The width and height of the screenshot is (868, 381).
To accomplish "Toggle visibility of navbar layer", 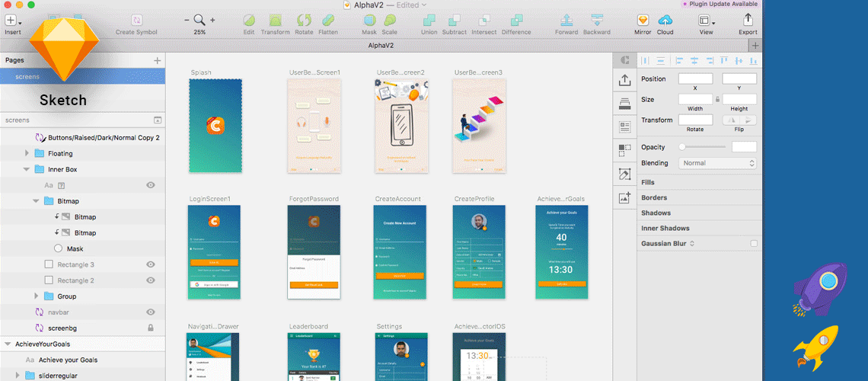I will pyautogui.click(x=151, y=312).
